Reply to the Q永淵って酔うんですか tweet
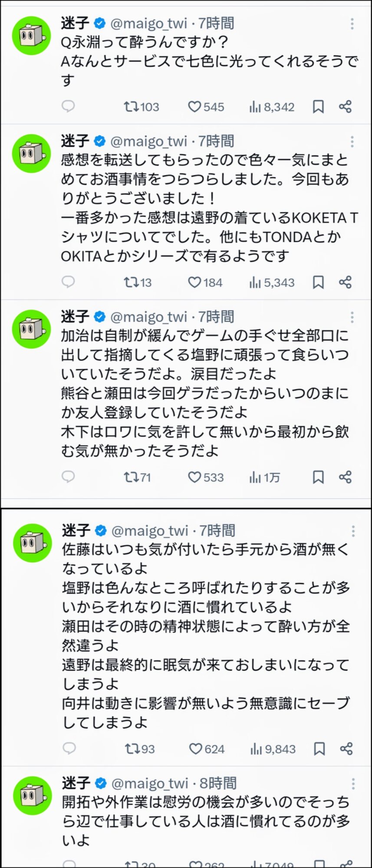Screen dimensions: 372x868 (68, 106)
